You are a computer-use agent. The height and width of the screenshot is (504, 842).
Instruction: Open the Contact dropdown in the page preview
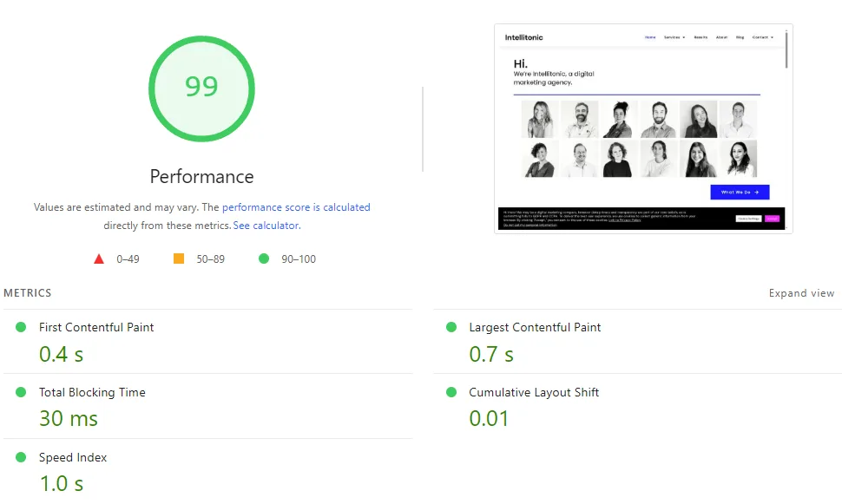tap(762, 37)
